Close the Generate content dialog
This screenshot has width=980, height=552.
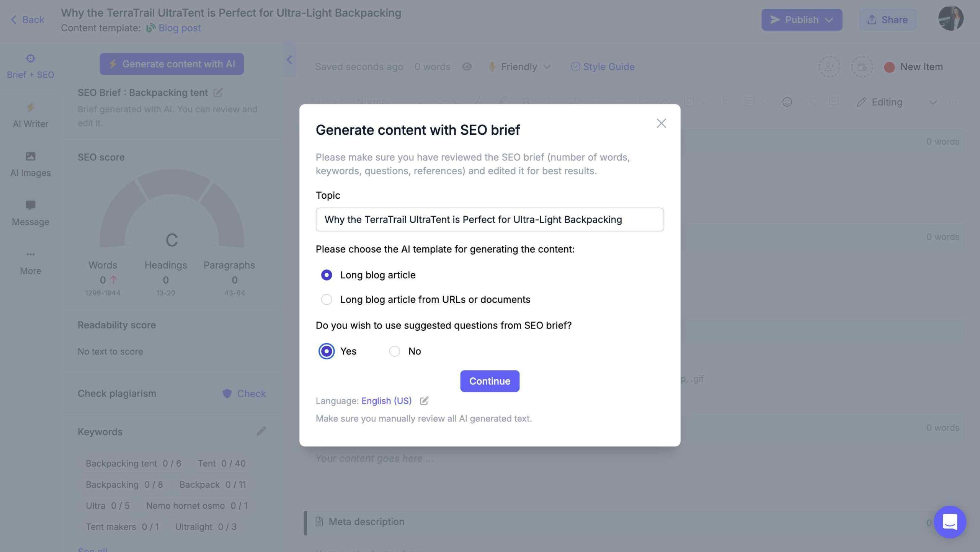[661, 123]
